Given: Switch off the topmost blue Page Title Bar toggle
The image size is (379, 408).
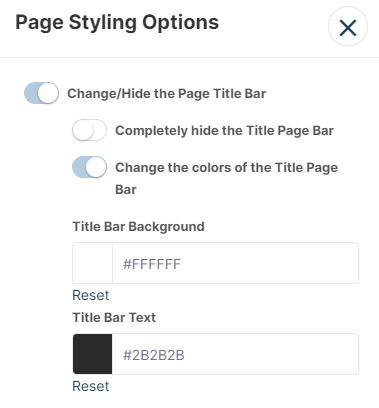Looking at the screenshot, I should pyautogui.click(x=41, y=93).
